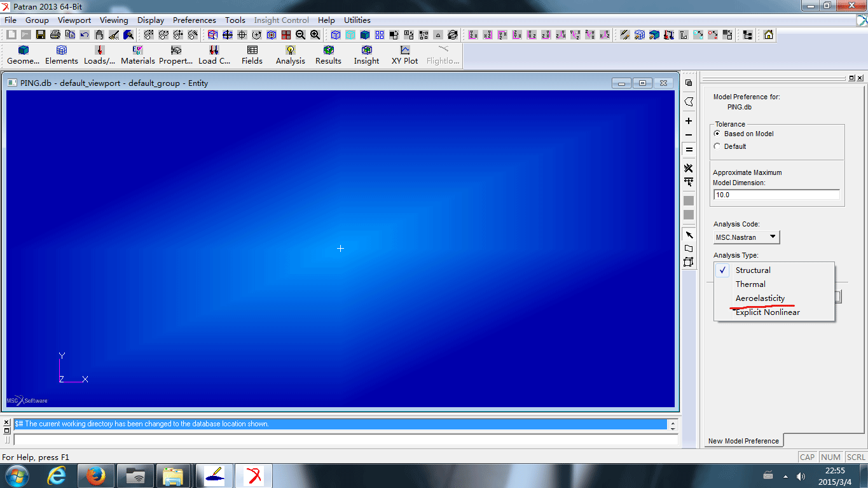This screenshot has height=488, width=868.
Task: Open the Utilities menu
Action: [357, 20]
